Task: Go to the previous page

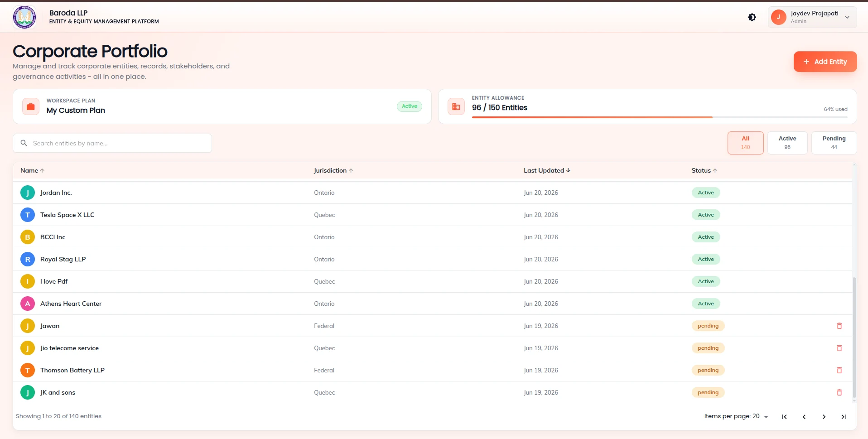Action: [804, 417]
